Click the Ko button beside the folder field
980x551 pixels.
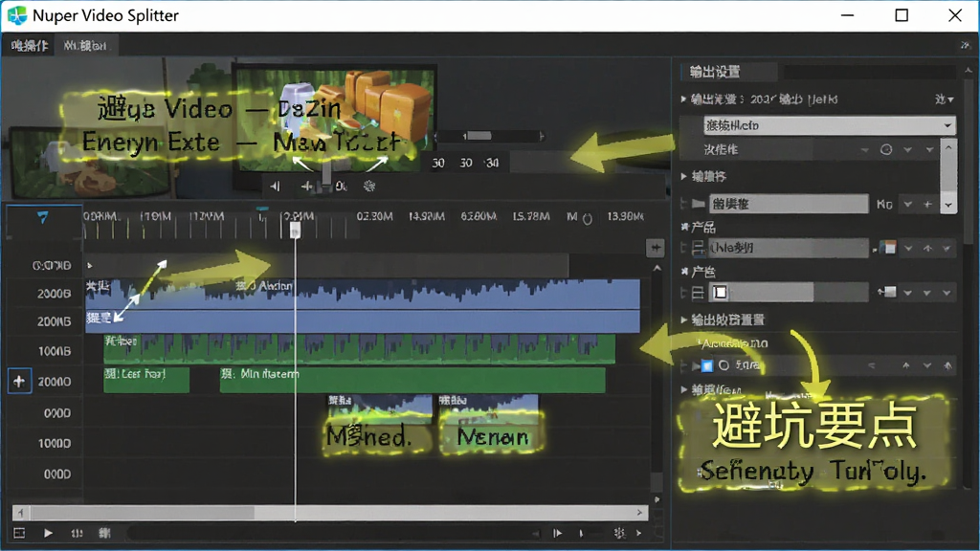click(883, 205)
